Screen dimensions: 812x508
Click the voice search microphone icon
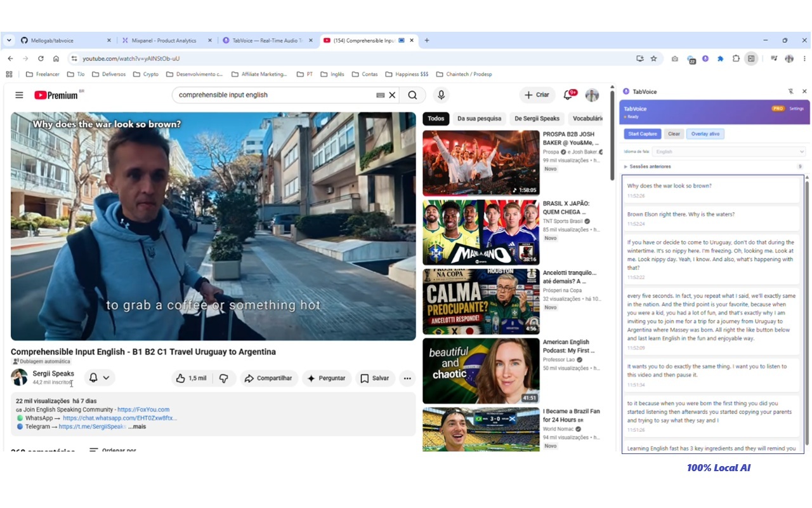point(441,95)
